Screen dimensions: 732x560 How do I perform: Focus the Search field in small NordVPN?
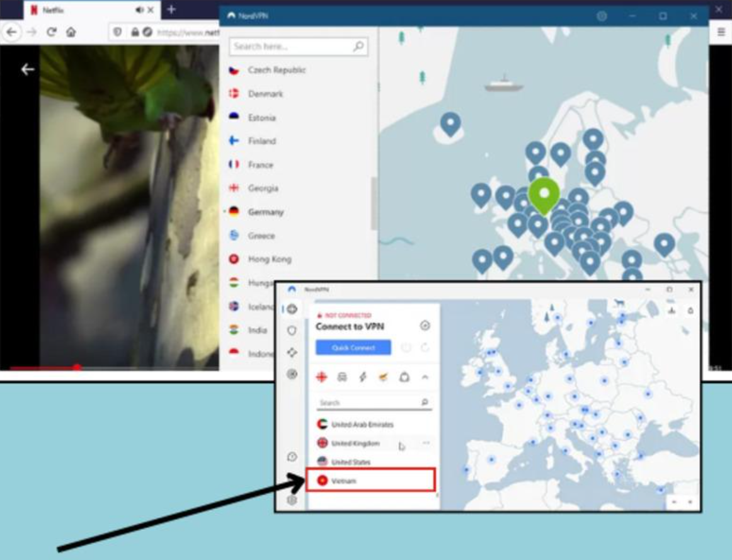374,403
